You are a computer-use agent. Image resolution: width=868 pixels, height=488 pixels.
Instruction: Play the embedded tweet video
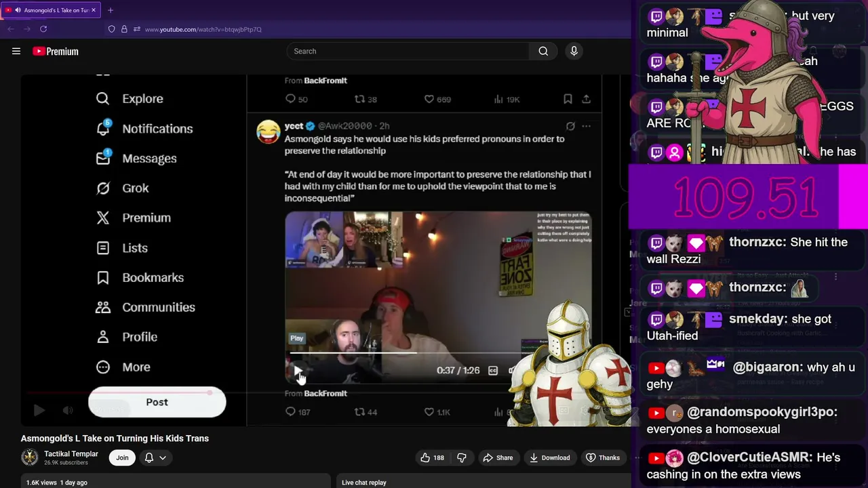(297, 370)
